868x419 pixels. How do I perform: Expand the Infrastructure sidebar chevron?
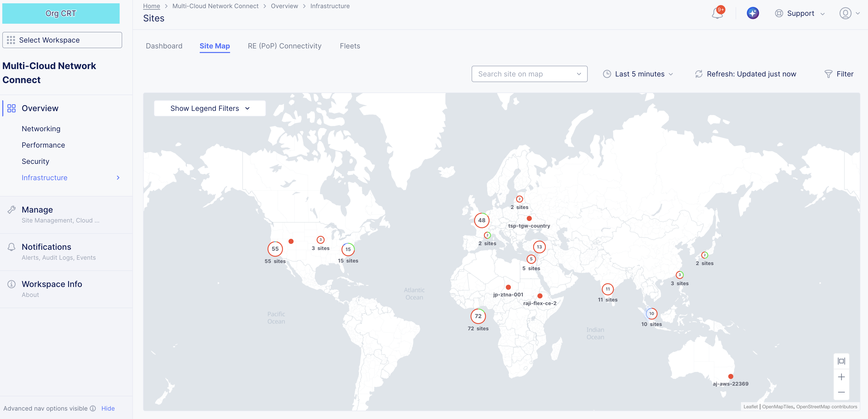point(118,177)
